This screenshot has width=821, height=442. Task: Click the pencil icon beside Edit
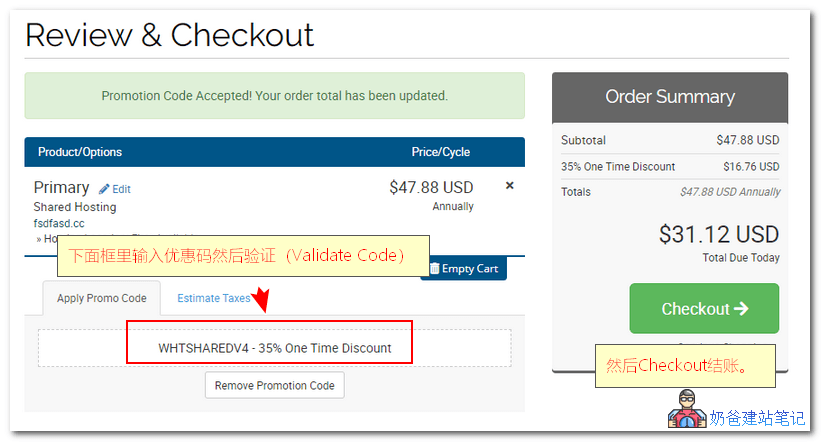[104, 189]
